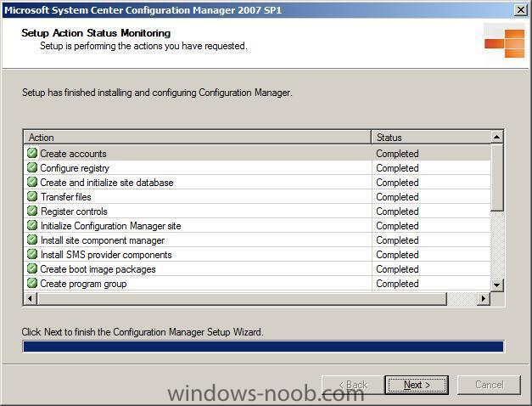The image size is (532, 406).
Task: Click the vertical scrollbar up arrow
Action: (496, 137)
